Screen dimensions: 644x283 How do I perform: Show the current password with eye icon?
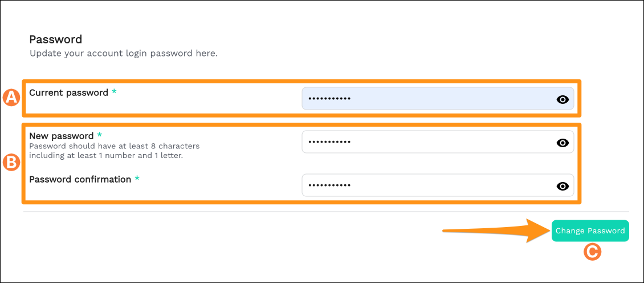click(x=563, y=99)
